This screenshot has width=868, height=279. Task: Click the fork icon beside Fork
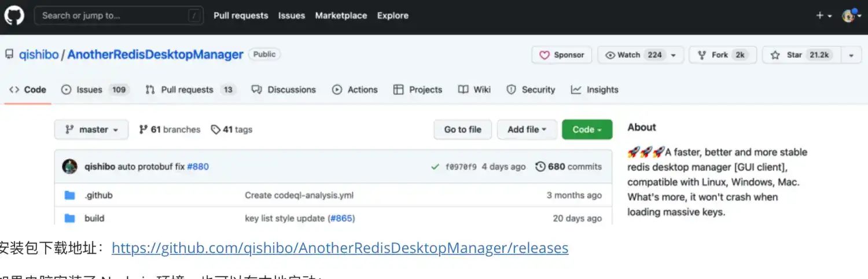702,55
